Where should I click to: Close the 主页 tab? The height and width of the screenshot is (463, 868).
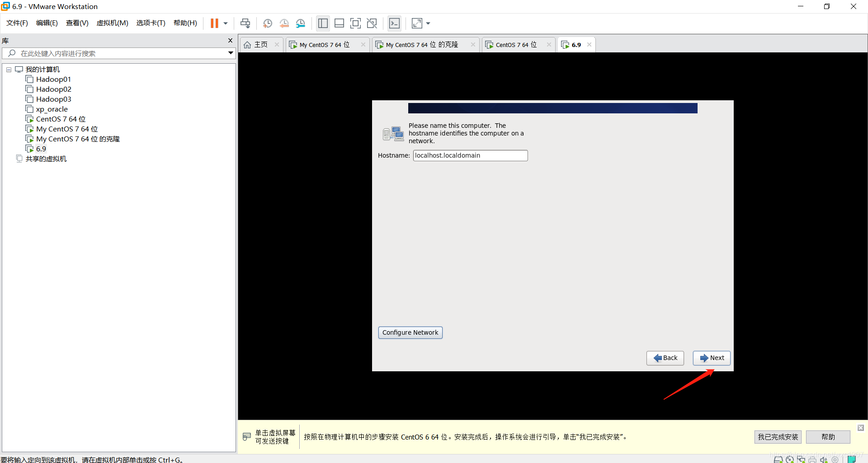(x=277, y=45)
